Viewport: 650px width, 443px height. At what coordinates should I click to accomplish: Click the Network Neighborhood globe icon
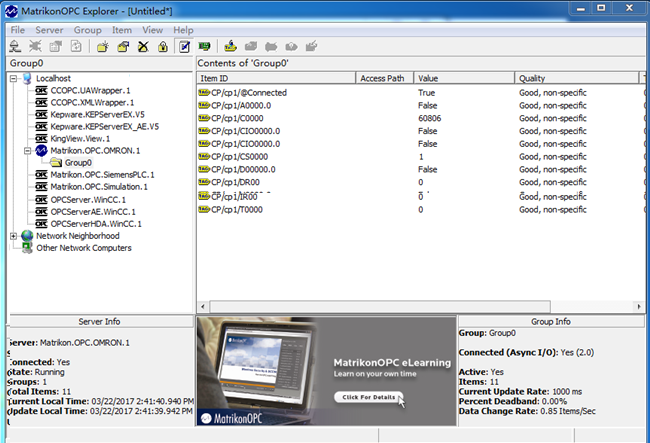pyautogui.click(x=27, y=236)
